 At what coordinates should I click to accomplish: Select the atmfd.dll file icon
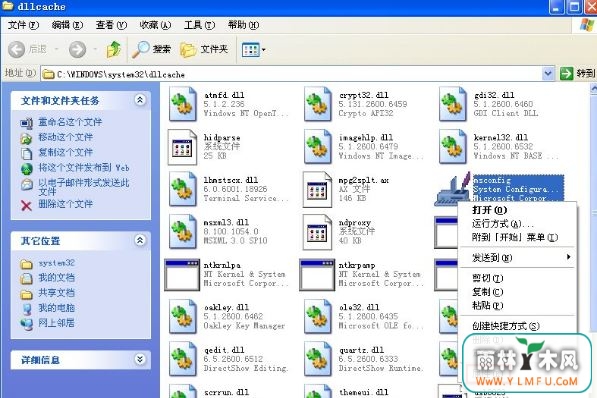(x=183, y=104)
